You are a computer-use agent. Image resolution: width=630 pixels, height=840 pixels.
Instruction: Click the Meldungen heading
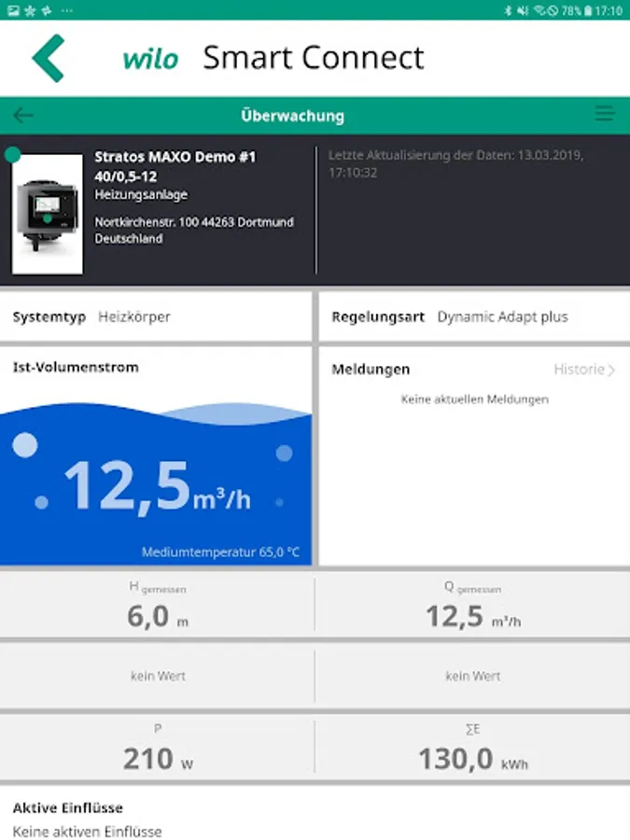(x=371, y=370)
